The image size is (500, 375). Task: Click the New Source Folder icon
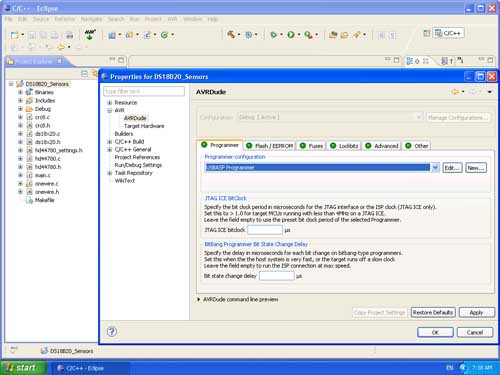click(129, 35)
